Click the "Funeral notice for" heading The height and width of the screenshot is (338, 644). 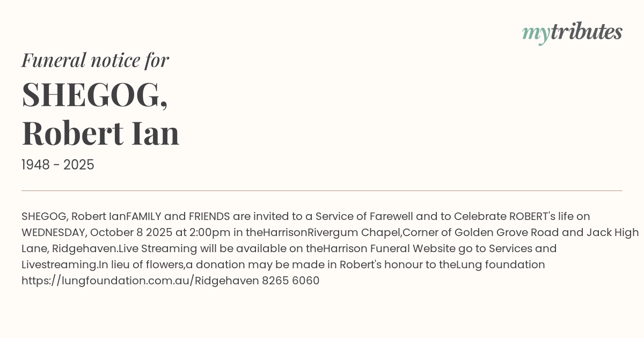[x=96, y=60]
